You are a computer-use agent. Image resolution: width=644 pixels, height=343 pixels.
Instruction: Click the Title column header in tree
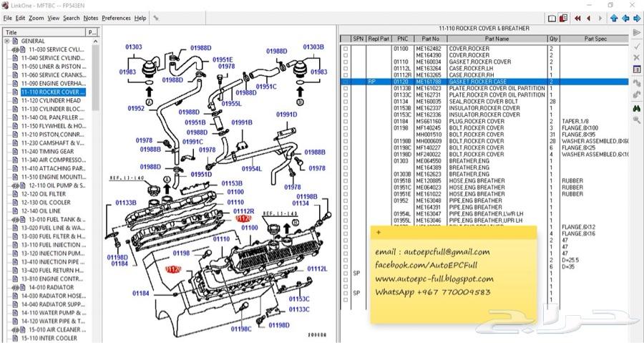(44, 32)
